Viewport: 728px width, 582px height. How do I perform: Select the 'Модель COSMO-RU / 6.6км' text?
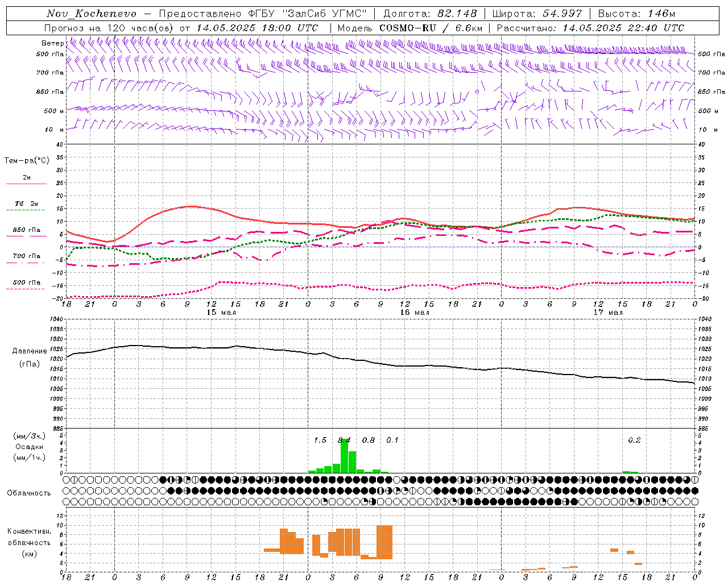point(410,28)
